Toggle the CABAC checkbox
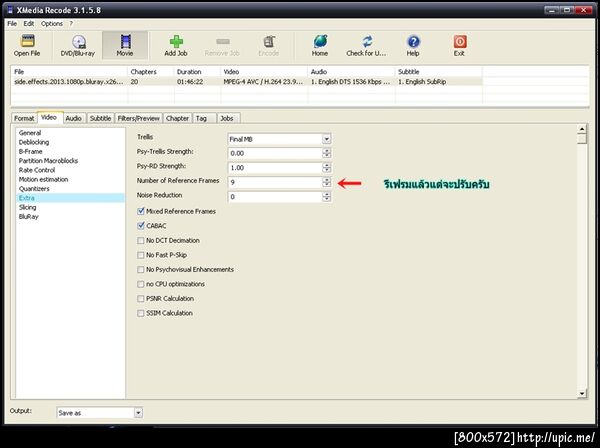Viewport: 600px width, 448px height. (141, 226)
